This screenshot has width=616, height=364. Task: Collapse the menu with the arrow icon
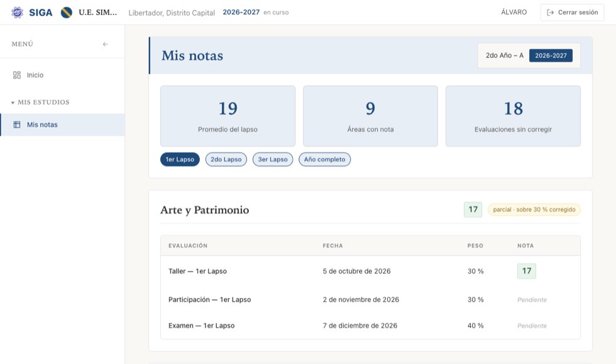106,44
